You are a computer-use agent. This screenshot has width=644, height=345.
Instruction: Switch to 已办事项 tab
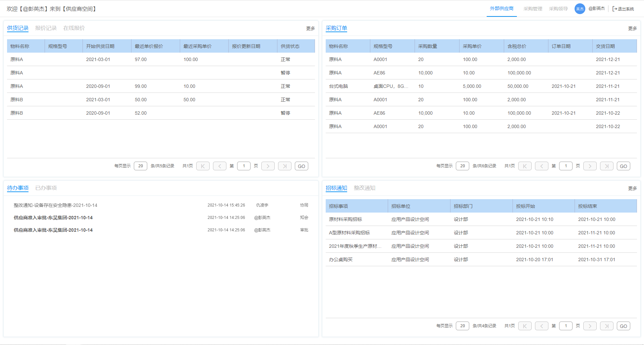46,188
